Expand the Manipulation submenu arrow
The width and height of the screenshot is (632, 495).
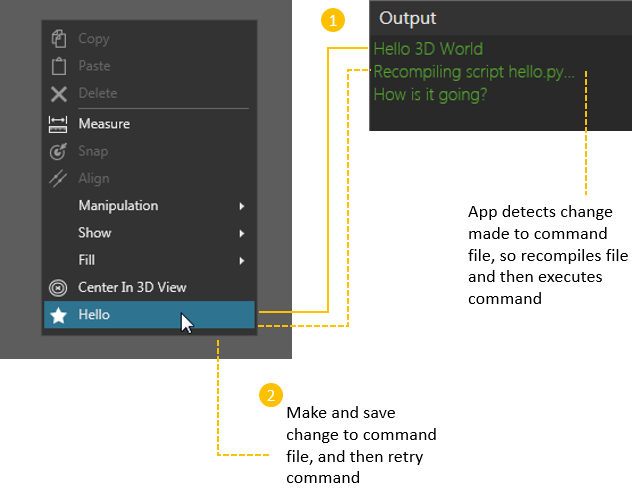241,206
